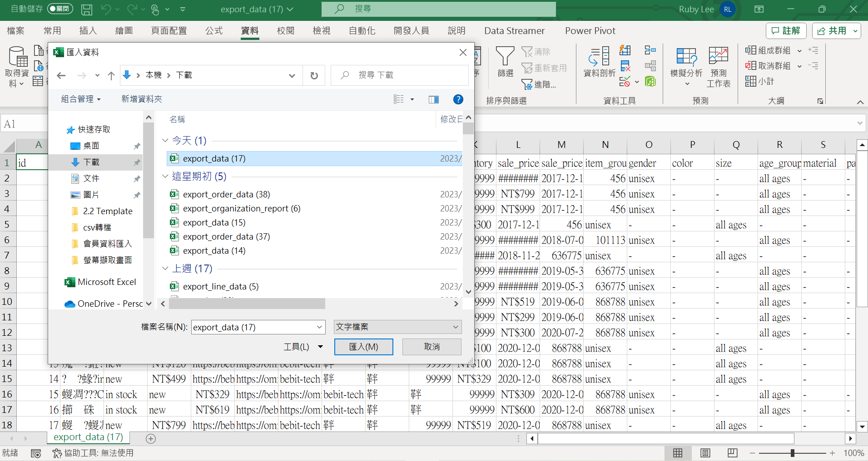
Task: Collapse the 這星期初 (5) group
Action: coord(165,177)
